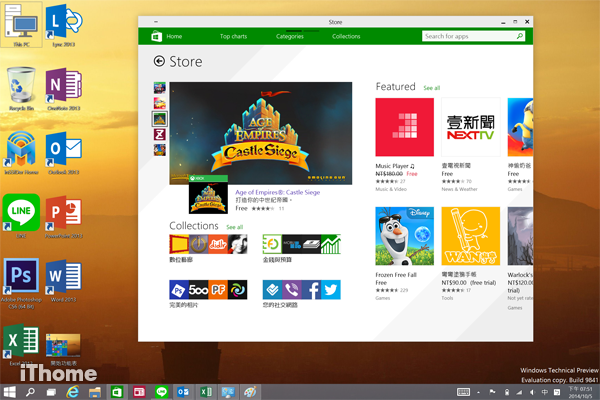Go to Home in Store navigation
The width and height of the screenshot is (600, 400).
click(x=174, y=36)
